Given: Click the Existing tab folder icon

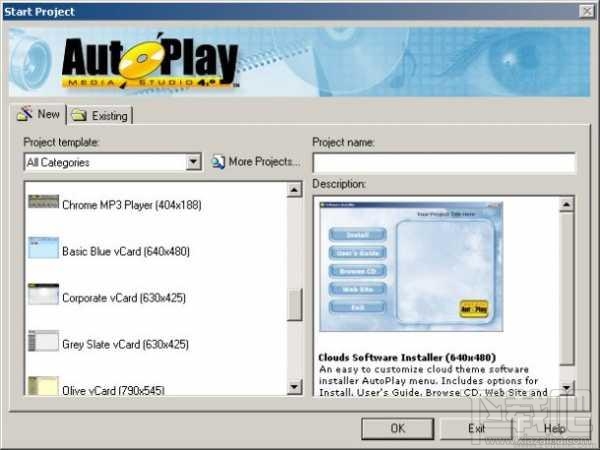Looking at the screenshot, I should (79, 115).
